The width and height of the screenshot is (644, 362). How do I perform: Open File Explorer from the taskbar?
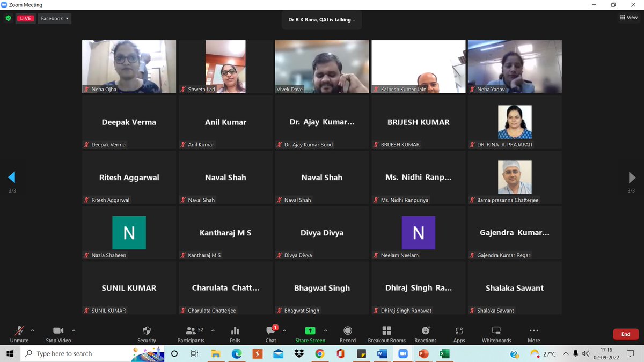pos(216,354)
